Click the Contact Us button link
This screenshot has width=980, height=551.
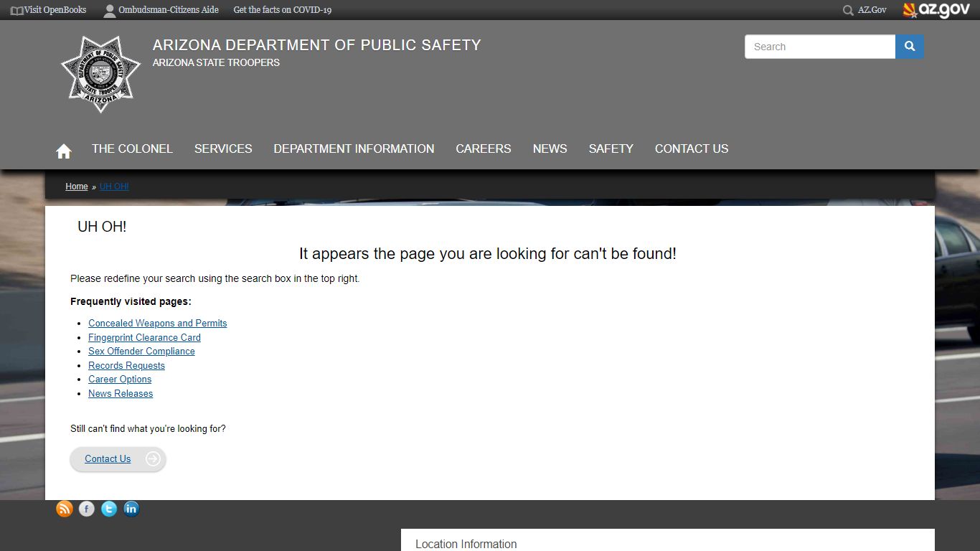[108, 459]
